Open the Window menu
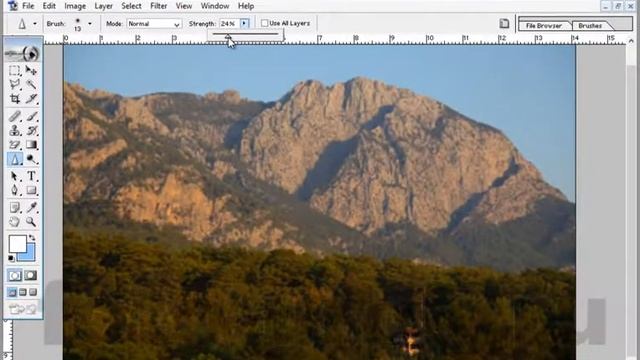The width and height of the screenshot is (640, 360). point(215,6)
